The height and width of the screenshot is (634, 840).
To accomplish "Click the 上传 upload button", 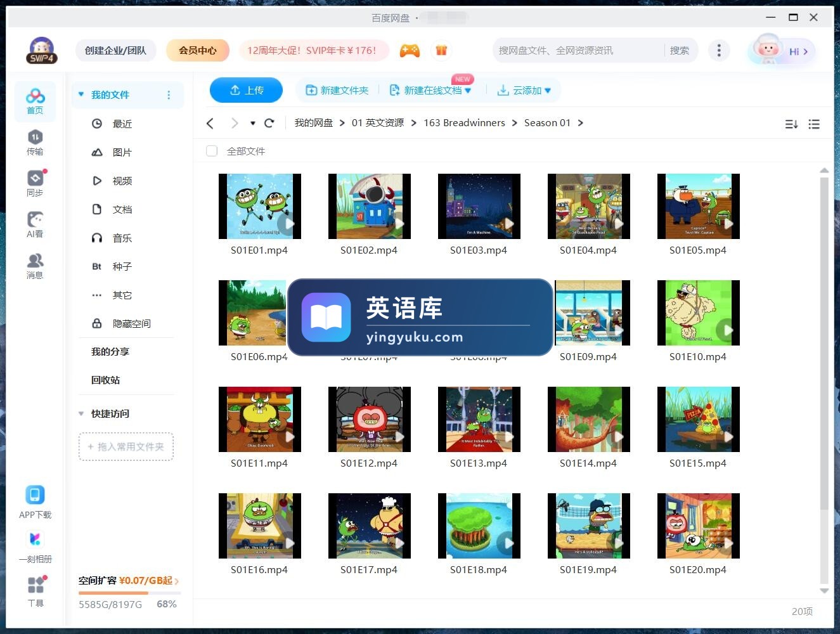I will point(247,90).
